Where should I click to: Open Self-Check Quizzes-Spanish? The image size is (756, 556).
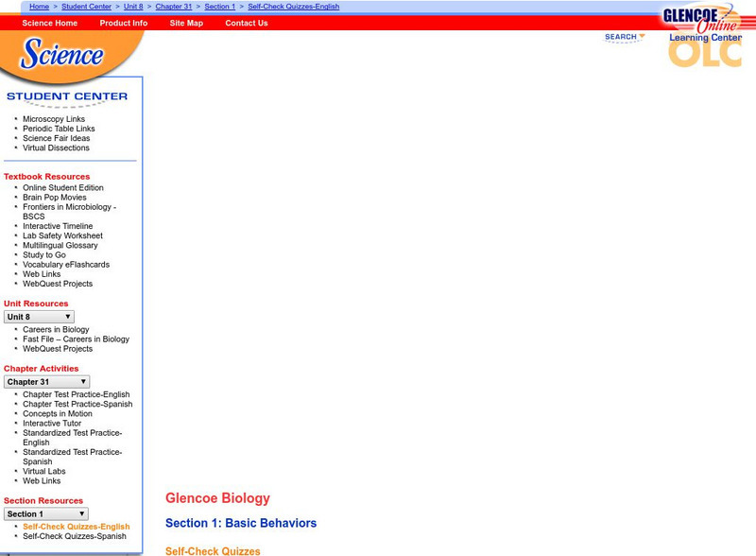pyautogui.click(x=75, y=536)
